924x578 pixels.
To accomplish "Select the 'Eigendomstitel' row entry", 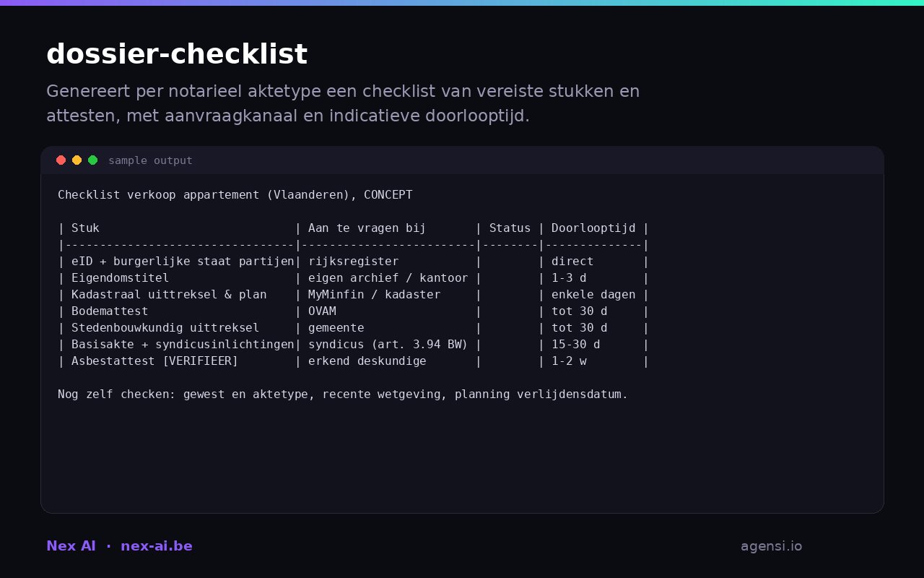I will (x=120, y=278).
